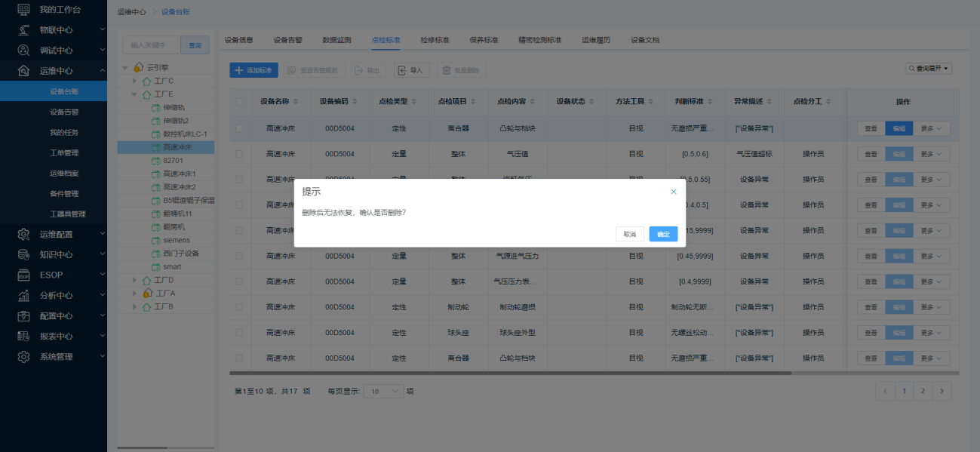The width and height of the screenshot is (980, 452).
Task: Cancel deletion with the 取消 button
Action: pos(630,234)
